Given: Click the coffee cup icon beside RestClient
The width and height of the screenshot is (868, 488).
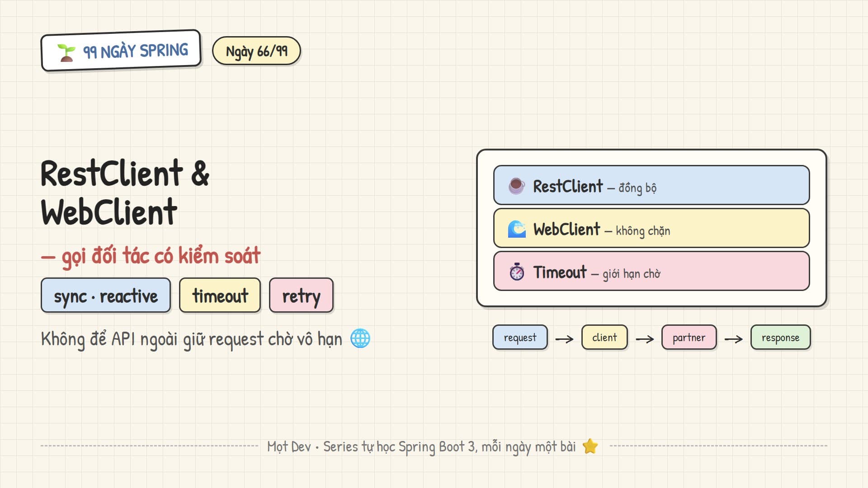Looking at the screenshot, I should (516, 186).
